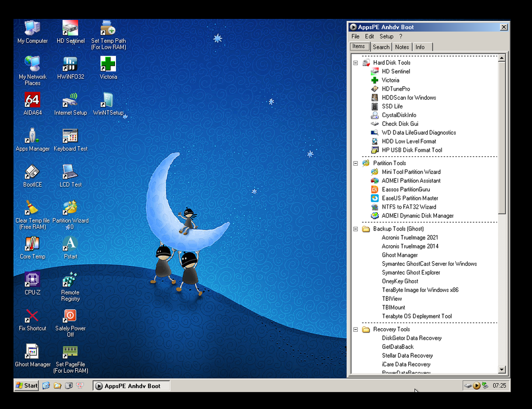Screen dimensions: 532x409
Task: Select Symantec Ghost Explorer entry
Action: pyautogui.click(x=411, y=272)
